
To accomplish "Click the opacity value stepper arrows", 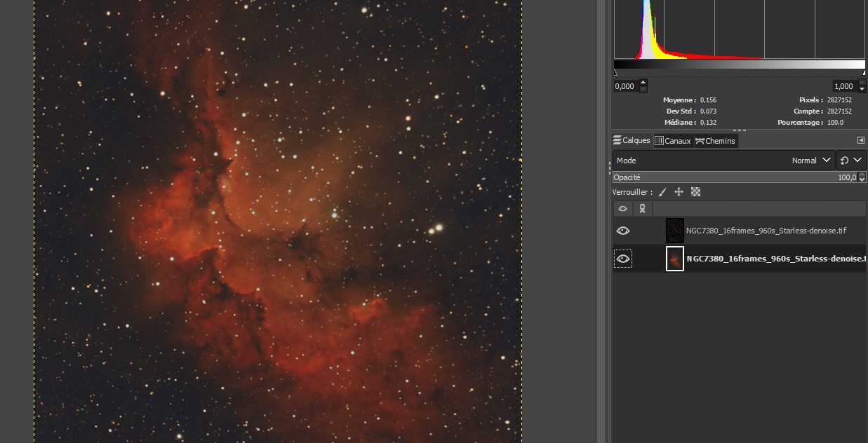I will tap(862, 178).
